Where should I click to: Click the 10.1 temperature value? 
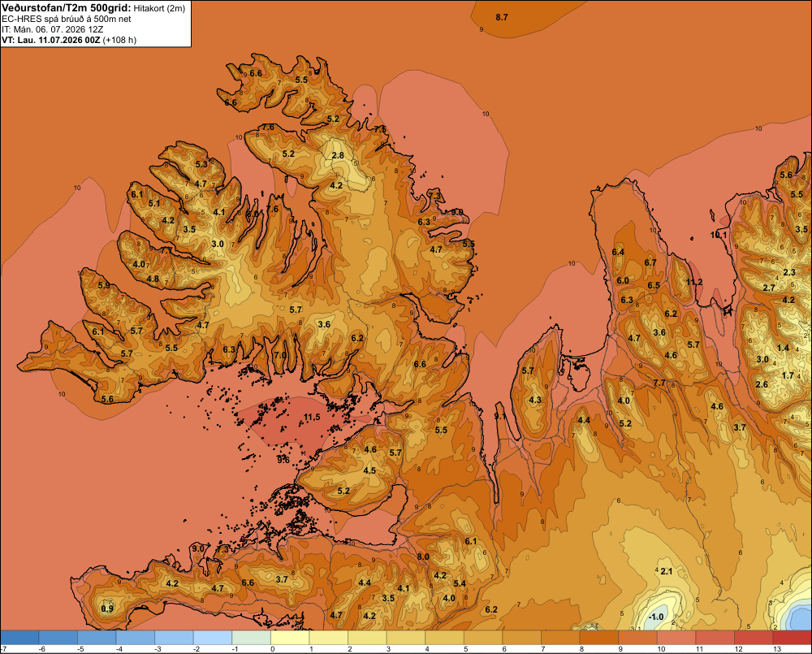pyautogui.click(x=719, y=235)
